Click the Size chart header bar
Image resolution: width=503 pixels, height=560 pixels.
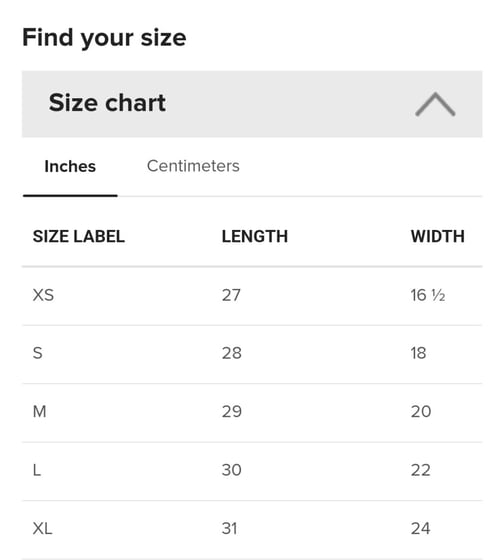[252, 104]
